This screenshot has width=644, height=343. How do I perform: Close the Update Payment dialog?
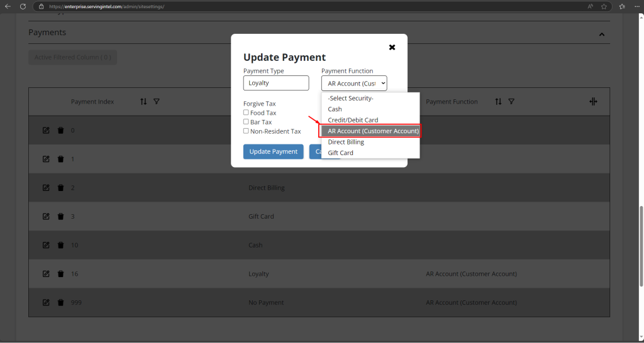pos(392,47)
